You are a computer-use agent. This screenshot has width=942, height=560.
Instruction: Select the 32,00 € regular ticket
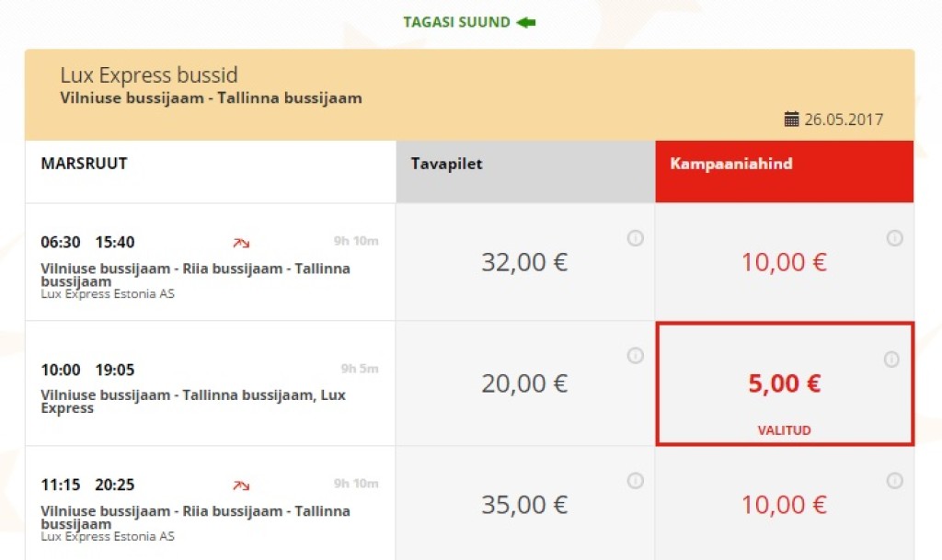[x=525, y=262]
